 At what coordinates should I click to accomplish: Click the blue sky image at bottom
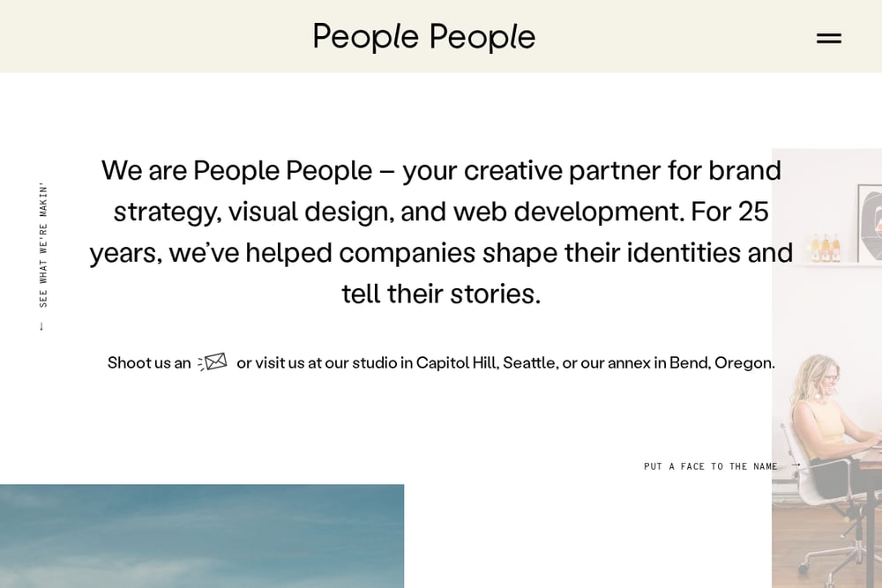pyautogui.click(x=202, y=536)
